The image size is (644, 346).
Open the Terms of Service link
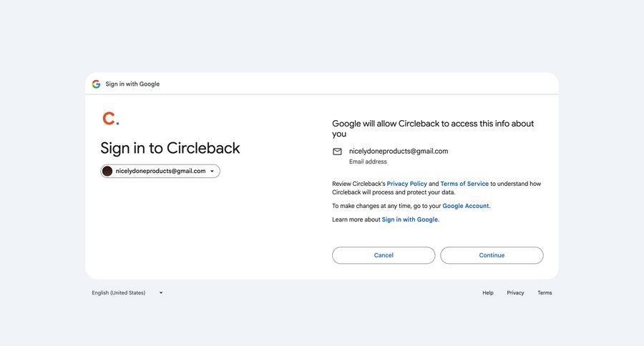464,184
